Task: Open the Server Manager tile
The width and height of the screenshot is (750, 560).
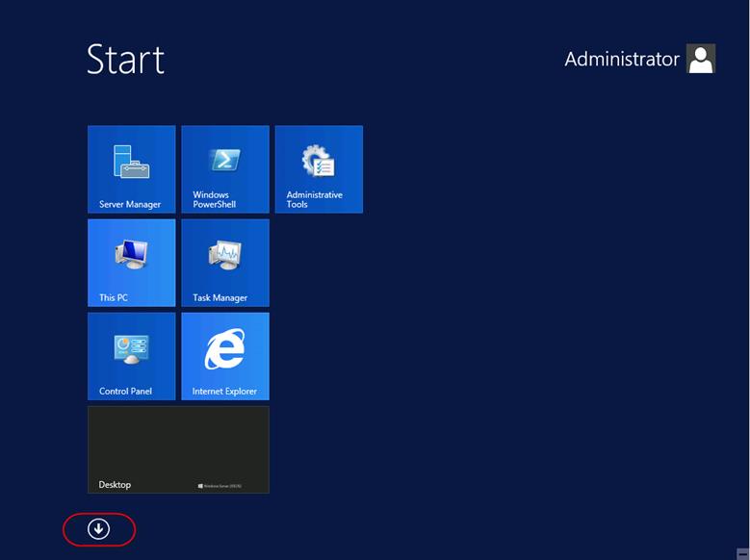Action: (132, 169)
